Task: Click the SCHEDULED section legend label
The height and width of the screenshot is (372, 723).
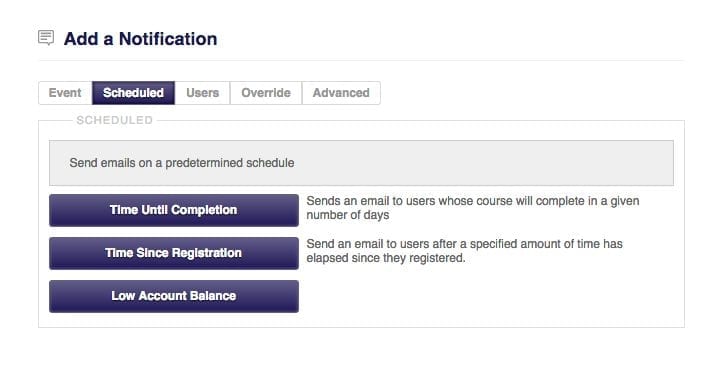Action: [x=114, y=120]
